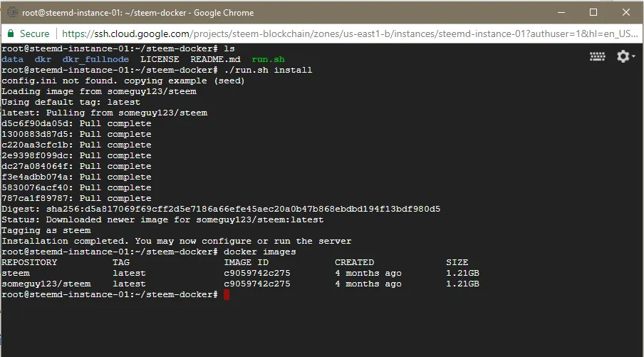The width and height of the screenshot is (644, 357).
Task: Click the 'dkr_fullnode' directory name
Action: pyautogui.click(x=95, y=59)
